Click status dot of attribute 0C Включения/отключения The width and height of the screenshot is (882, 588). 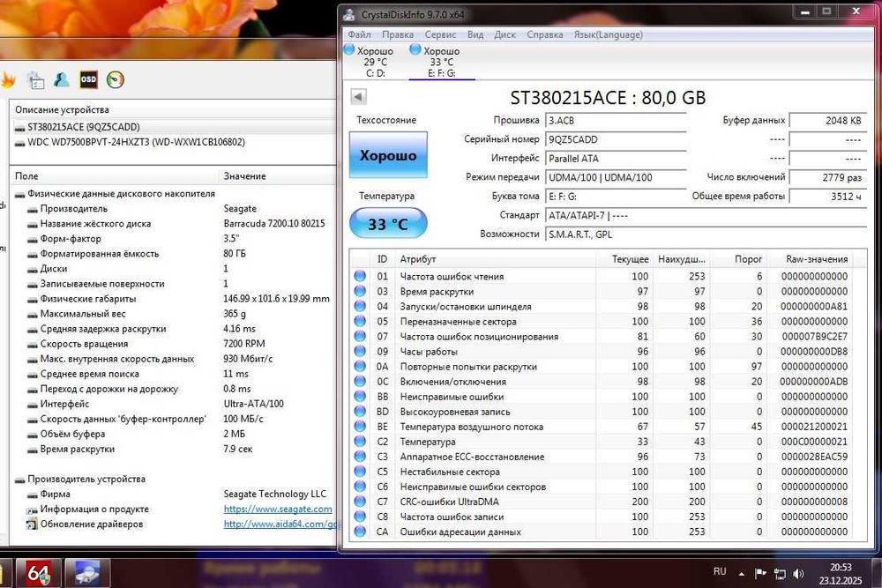click(x=360, y=381)
